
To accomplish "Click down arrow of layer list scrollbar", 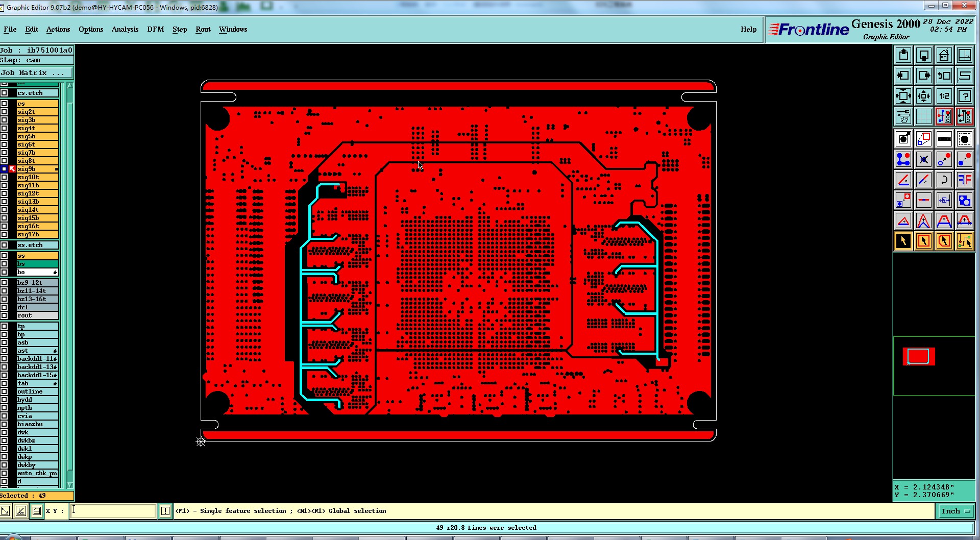I will [x=70, y=485].
